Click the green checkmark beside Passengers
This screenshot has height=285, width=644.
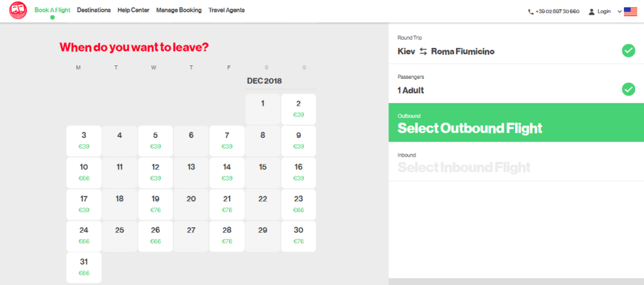click(x=628, y=89)
